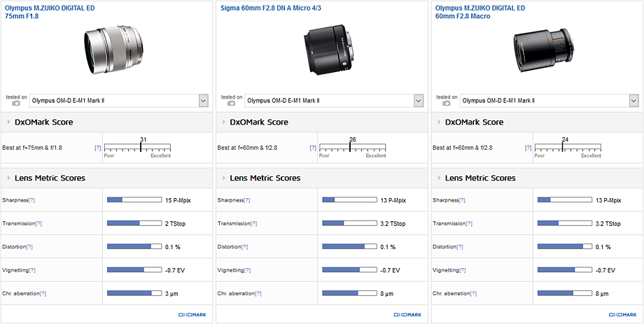Click Sigma card's 8 µm chromatic aberration bar
Viewport: 644px width, 324px height.
point(349,294)
